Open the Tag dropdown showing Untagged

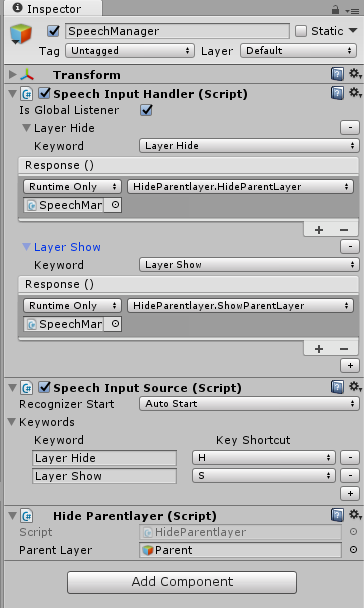point(130,51)
